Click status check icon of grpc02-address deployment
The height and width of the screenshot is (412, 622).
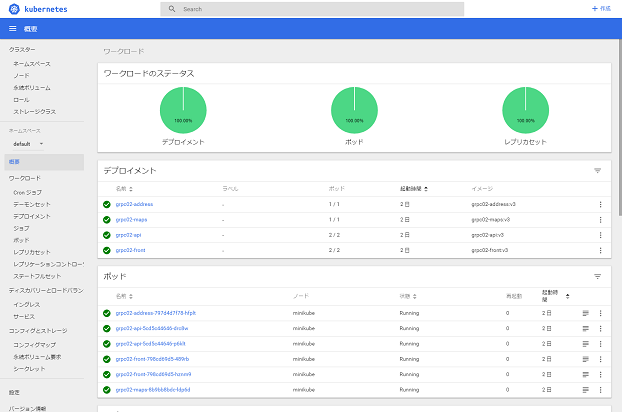[107, 204]
